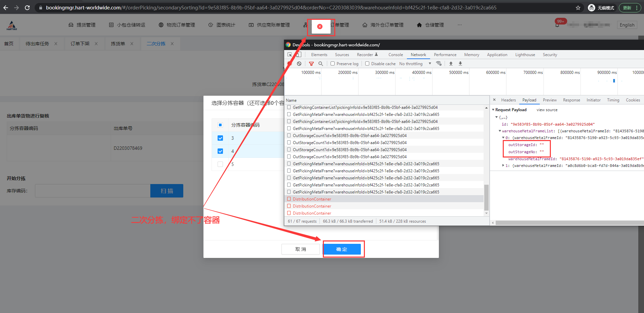Bookmark this page with star icon
The width and height of the screenshot is (644, 313).
pyautogui.click(x=578, y=8)
